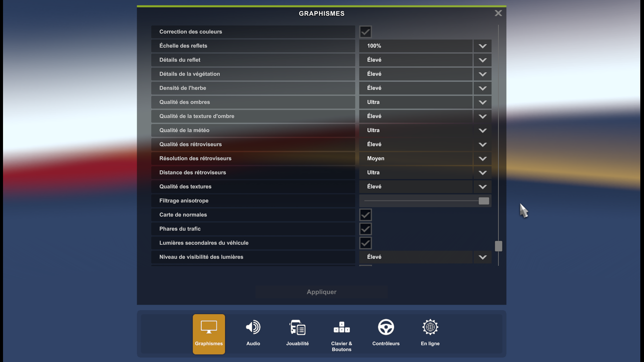Open the Contrôleurs steering wheel icon
644x362 pixels.
(386, 327)
